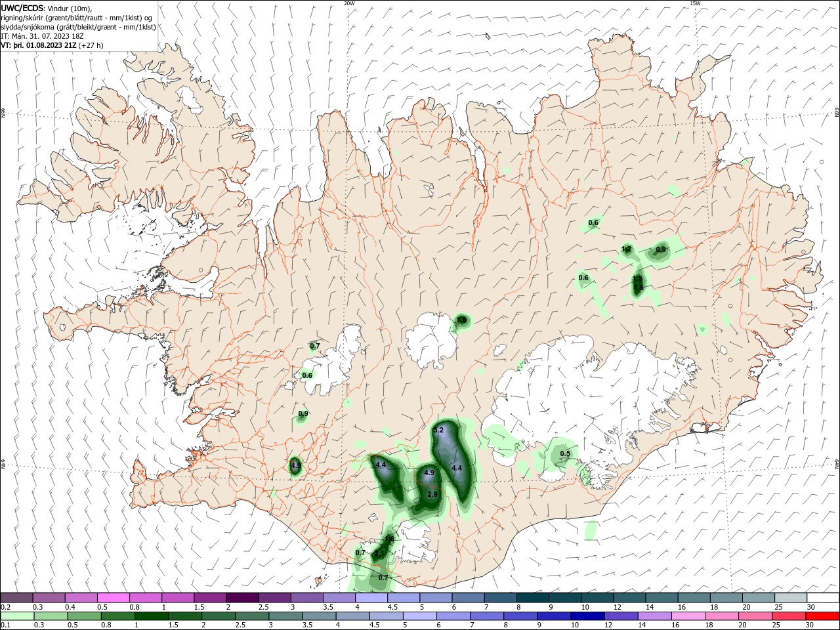Select the pale green 0.1 legend swatch
Viewport: 840px width, 630px height.
pyautogui.click(x=16, y=616)
